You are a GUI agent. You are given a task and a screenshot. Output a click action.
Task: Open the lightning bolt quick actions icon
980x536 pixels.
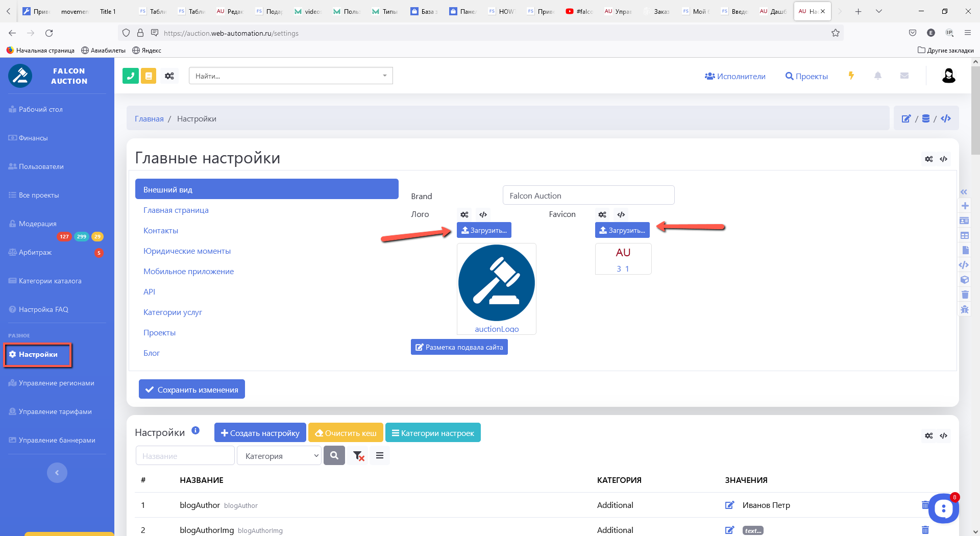pos(851,76)
